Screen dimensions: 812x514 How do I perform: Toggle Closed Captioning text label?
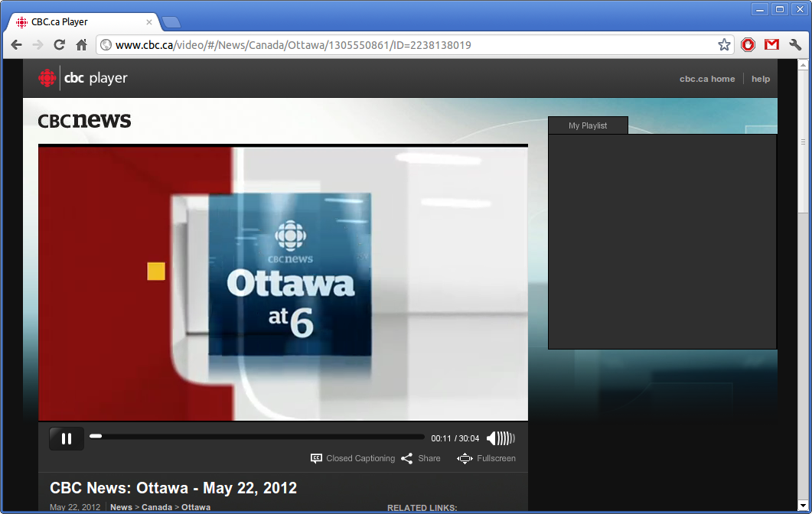coord(360,458)
